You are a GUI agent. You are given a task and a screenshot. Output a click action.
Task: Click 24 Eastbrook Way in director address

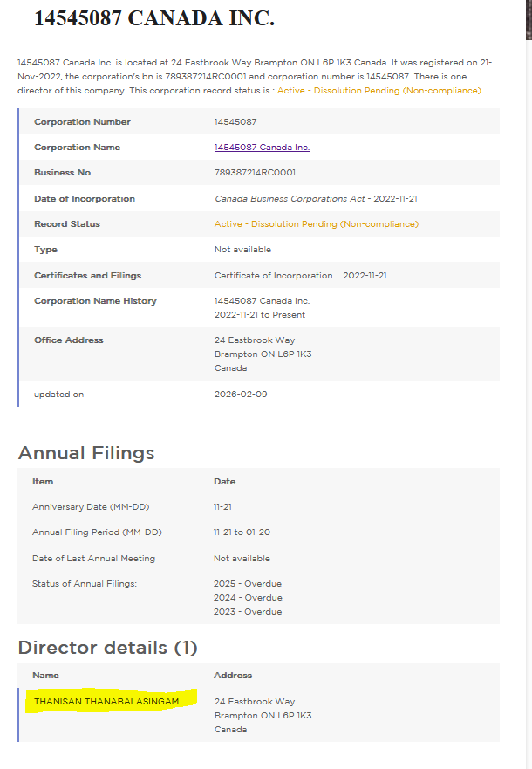tap(255, 702)
